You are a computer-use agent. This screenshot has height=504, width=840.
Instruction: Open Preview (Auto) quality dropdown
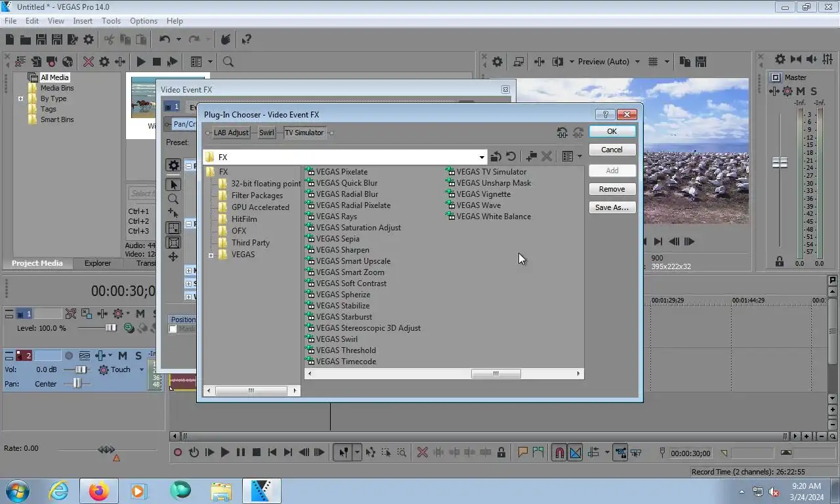[x=637, y=62]
